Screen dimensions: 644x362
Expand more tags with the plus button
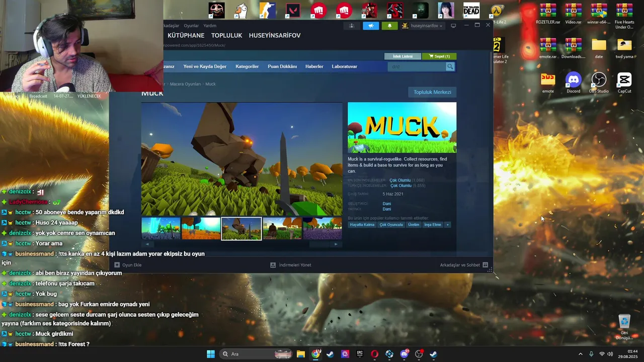[447, 225]
